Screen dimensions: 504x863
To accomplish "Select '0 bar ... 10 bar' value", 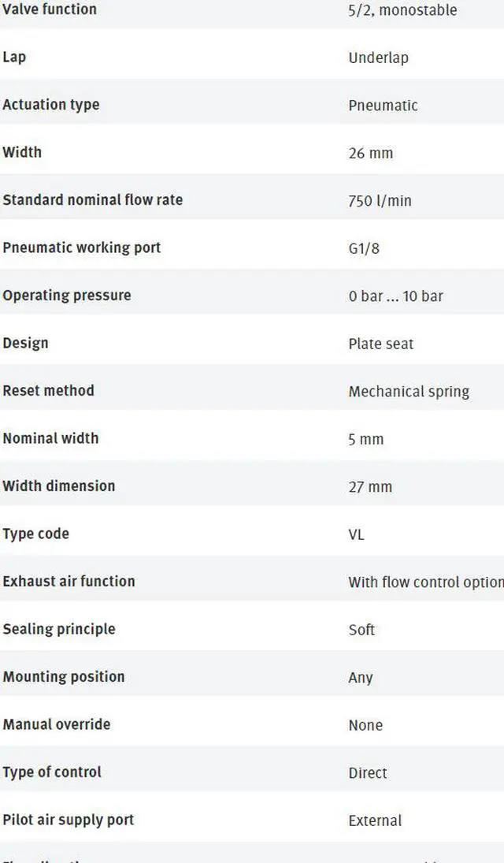I will pos(395,296).
